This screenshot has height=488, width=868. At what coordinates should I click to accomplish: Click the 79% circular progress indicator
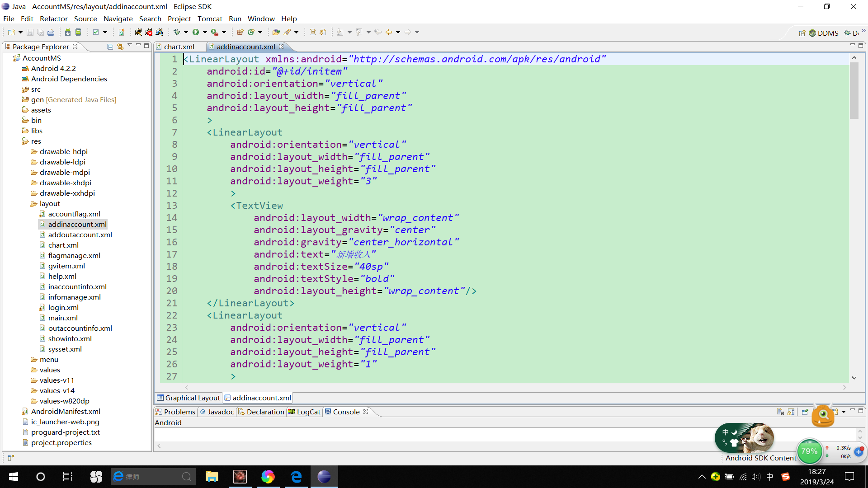point(809,451)
